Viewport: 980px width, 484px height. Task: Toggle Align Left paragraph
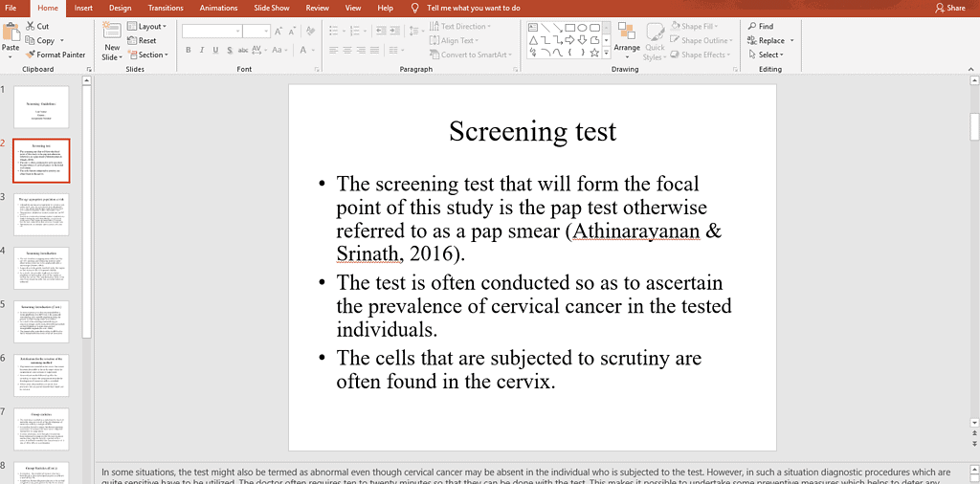pyautogui.click(x=334, y=50)
